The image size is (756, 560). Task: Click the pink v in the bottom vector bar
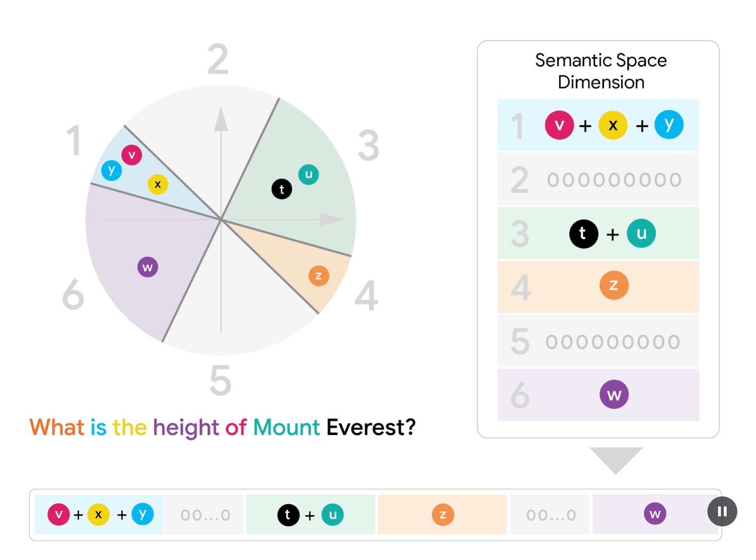(59, 514)
